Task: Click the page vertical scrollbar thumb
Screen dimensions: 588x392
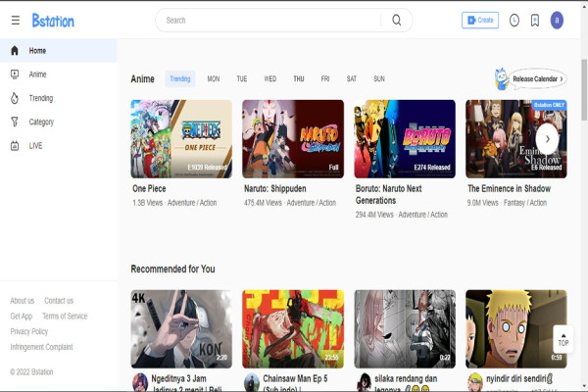Action: pyautogui.click(x=584, y=89)
